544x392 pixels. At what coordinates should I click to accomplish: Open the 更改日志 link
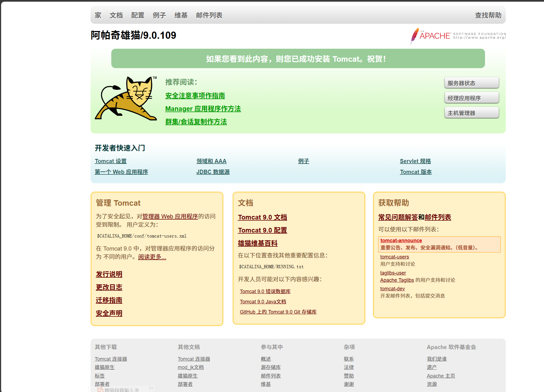pyautogui.click(x=109, y=287)
